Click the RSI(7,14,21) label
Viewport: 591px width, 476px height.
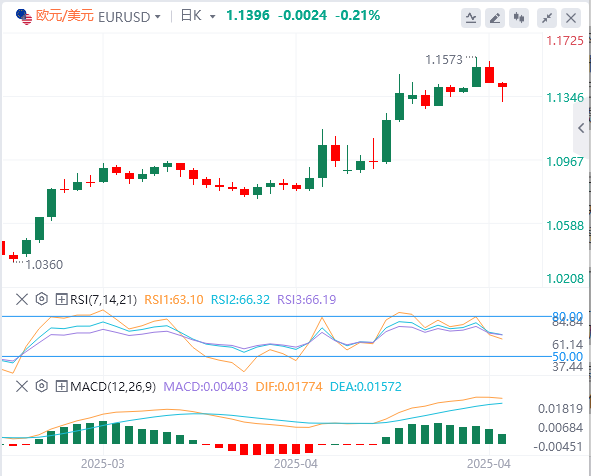click(x=103, y=300)
